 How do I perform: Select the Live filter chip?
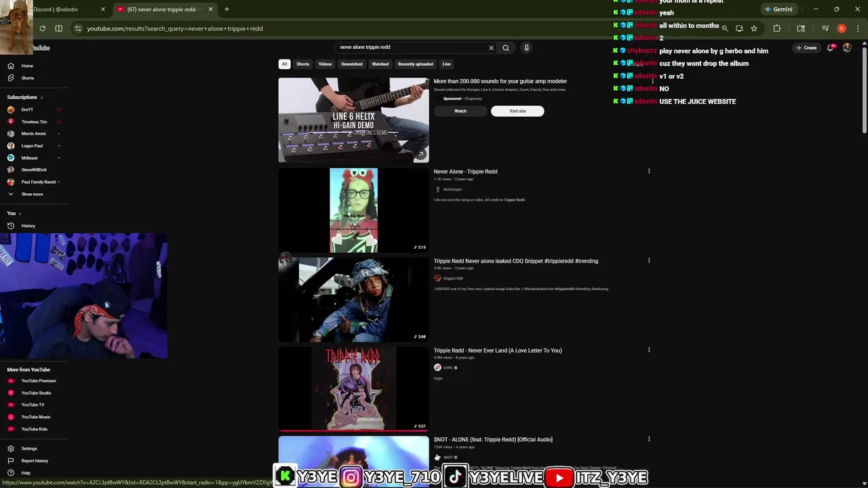point(446,64)
